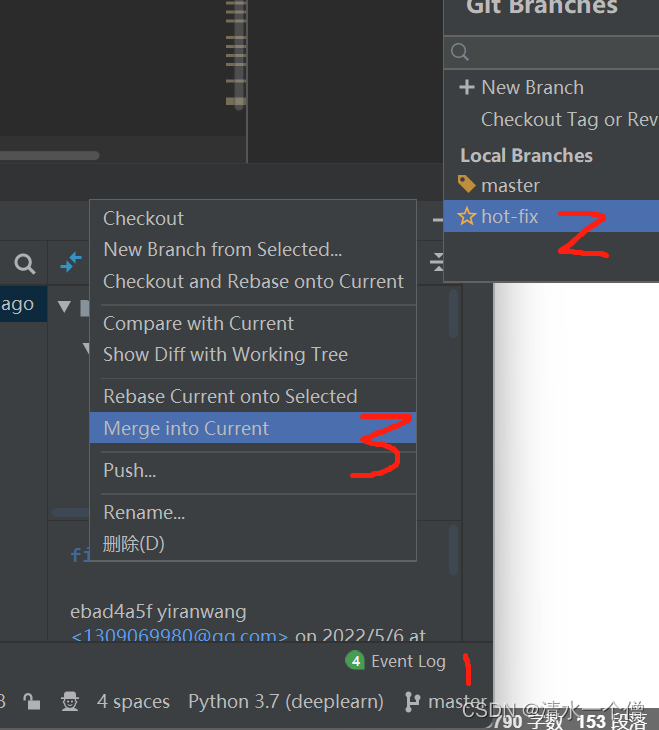Click the git branch icon in status bar

coord(413,702)
